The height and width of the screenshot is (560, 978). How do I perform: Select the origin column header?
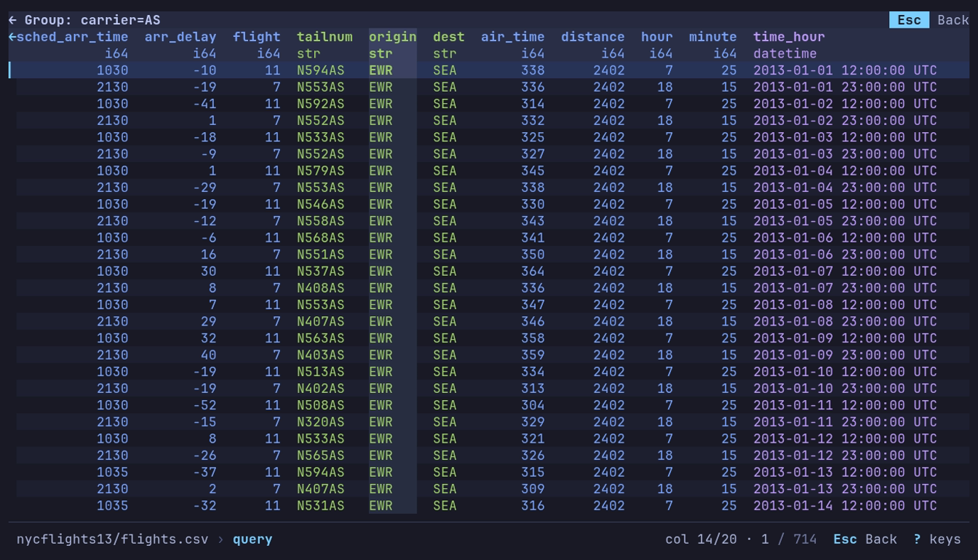(x=392, y=37)
